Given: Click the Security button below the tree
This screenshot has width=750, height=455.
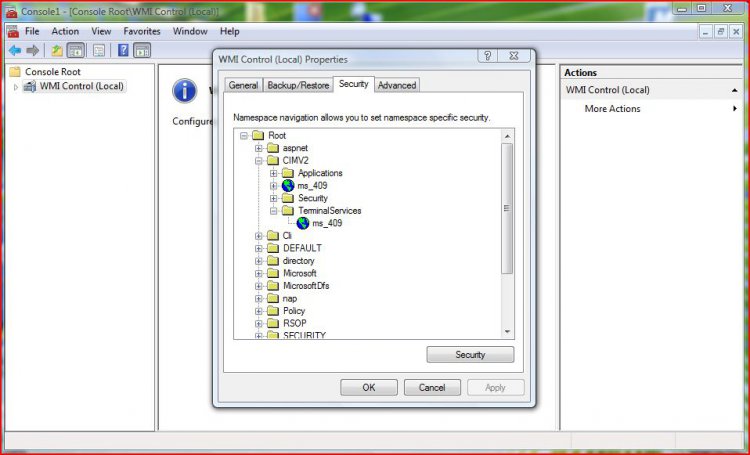Looking at the screenshot, I should click(470, 355).
